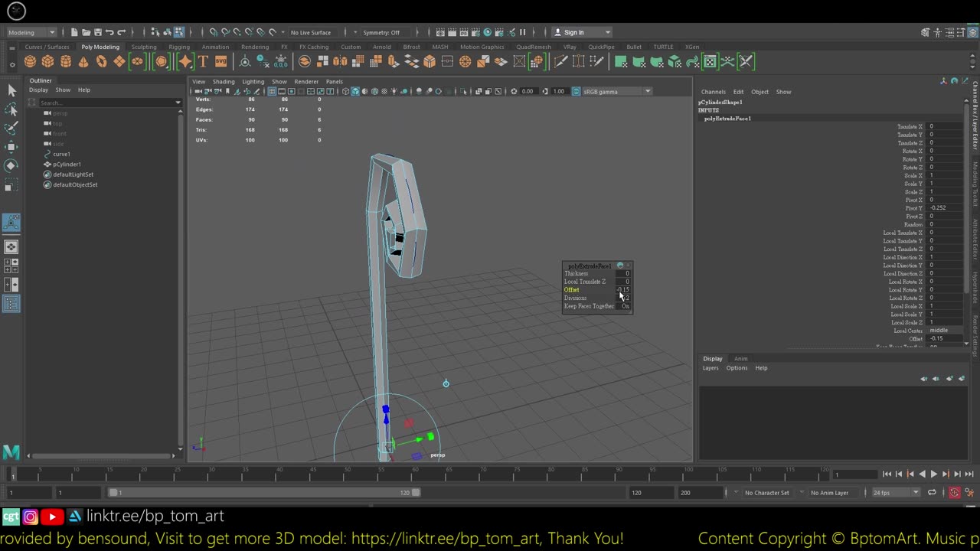Click the Undo arrow icon
This screenshot has height=551, width=980.
109,32
